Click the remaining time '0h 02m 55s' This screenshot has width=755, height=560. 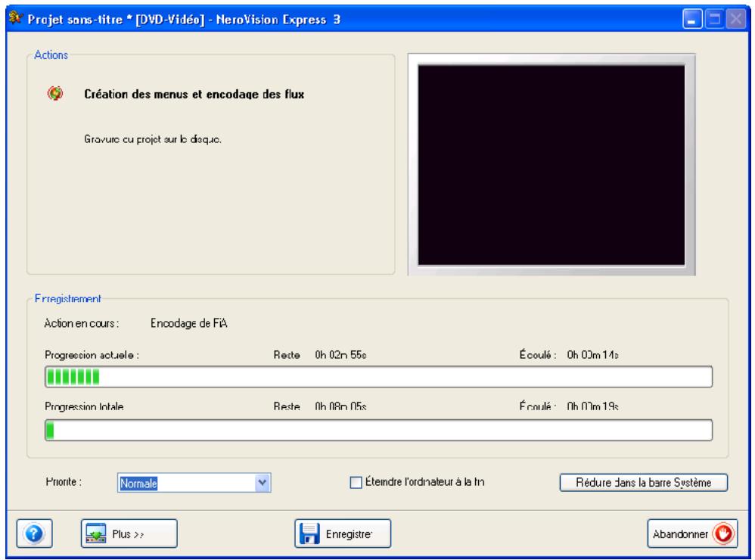pyautogui.click(x=340, y=355)
